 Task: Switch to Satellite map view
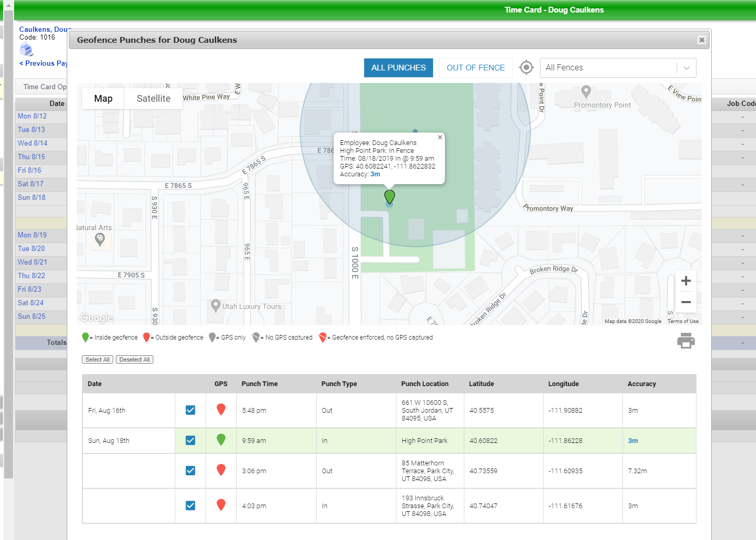pos(153,98)
